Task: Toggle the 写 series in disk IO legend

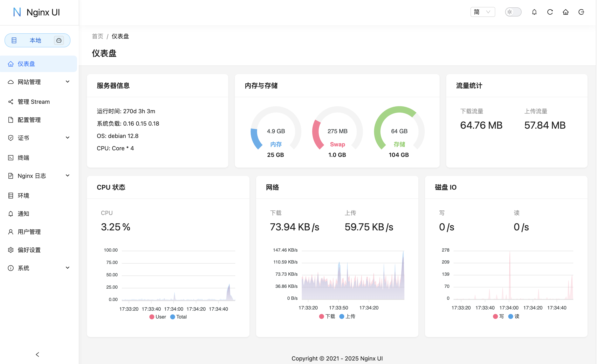Action: pos(498,316)
